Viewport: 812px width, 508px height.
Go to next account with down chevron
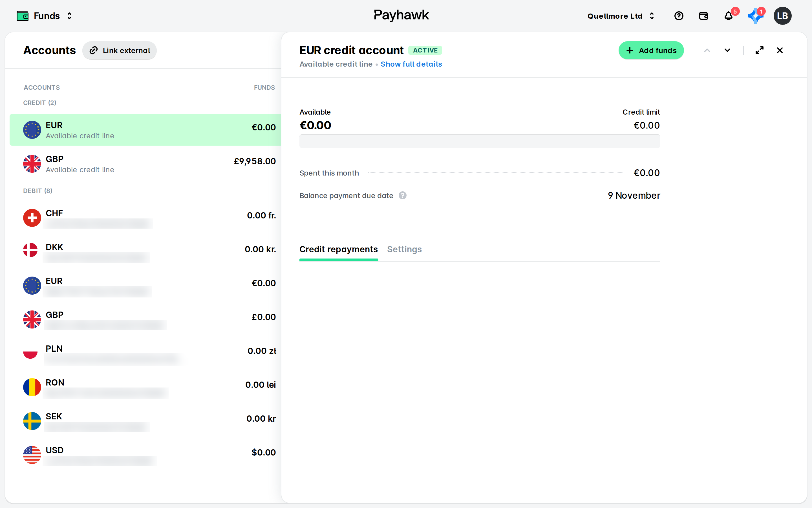pos(727,51)
